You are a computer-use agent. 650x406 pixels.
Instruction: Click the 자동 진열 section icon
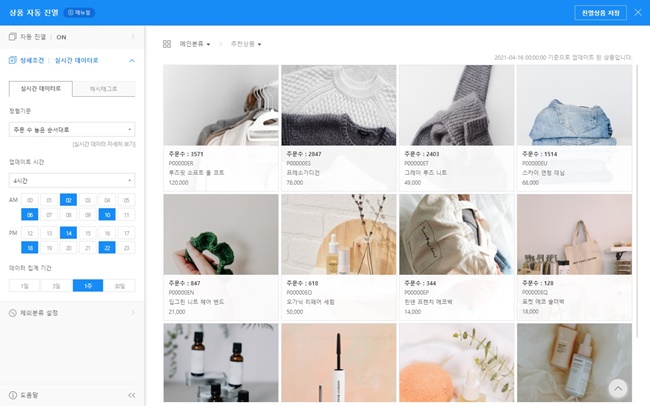tap(12, 37)
